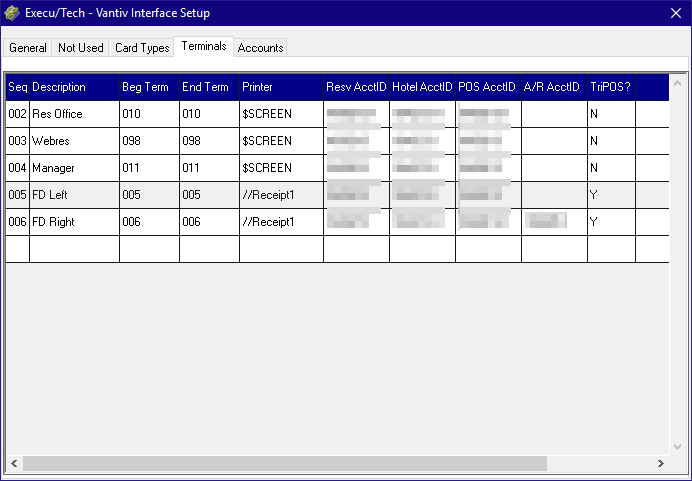Click Beg Term 010 for Res Office
This screenshot has height=481, width=692.
149,114
